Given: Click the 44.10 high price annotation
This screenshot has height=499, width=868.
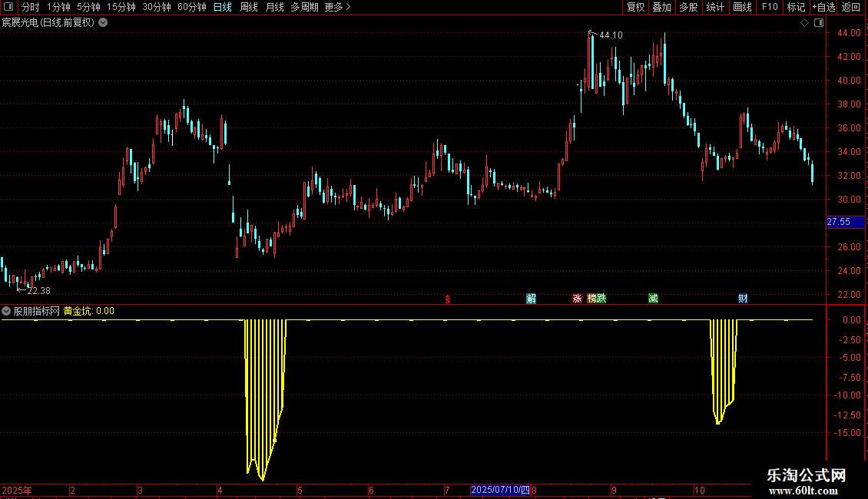Looking at the screenshot, I should (x=611, y=35).
